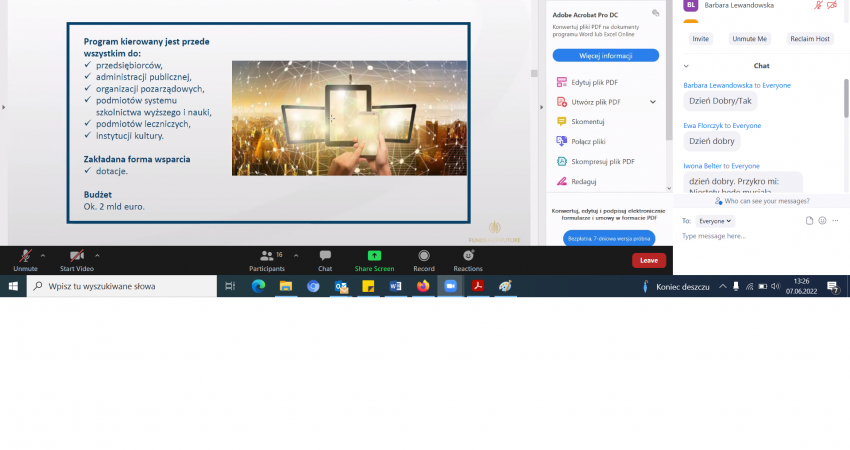This screenshot has height=450, width=850.
Task: Click the Acrobat panel link icon
Action: [x=655, y=13]
